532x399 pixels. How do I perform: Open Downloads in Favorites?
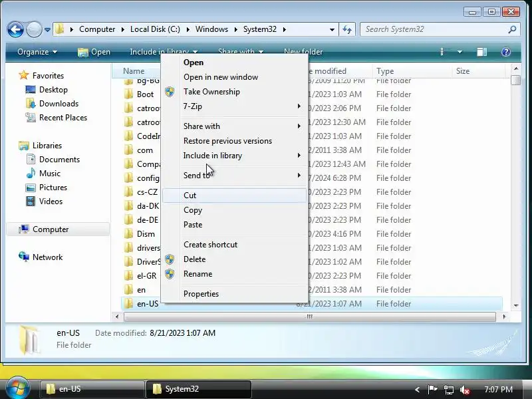coord(59,104)
